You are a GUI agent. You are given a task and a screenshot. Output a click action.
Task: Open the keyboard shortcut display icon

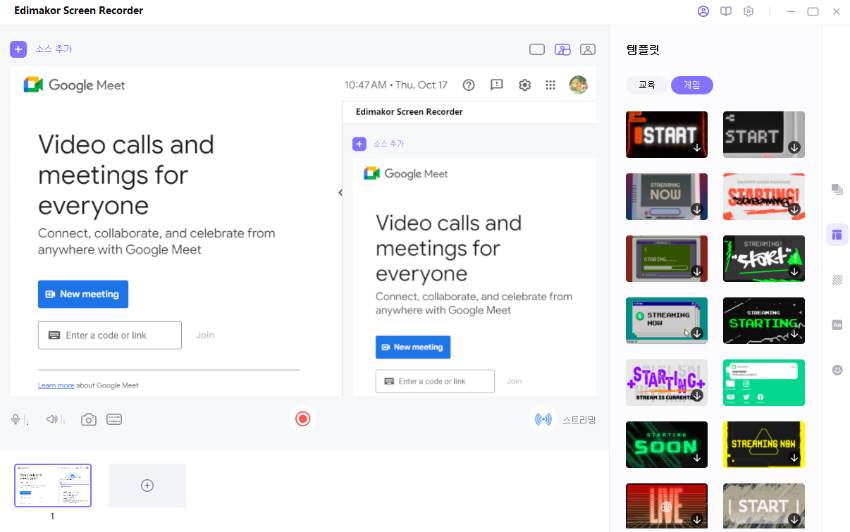coord(114,420)
